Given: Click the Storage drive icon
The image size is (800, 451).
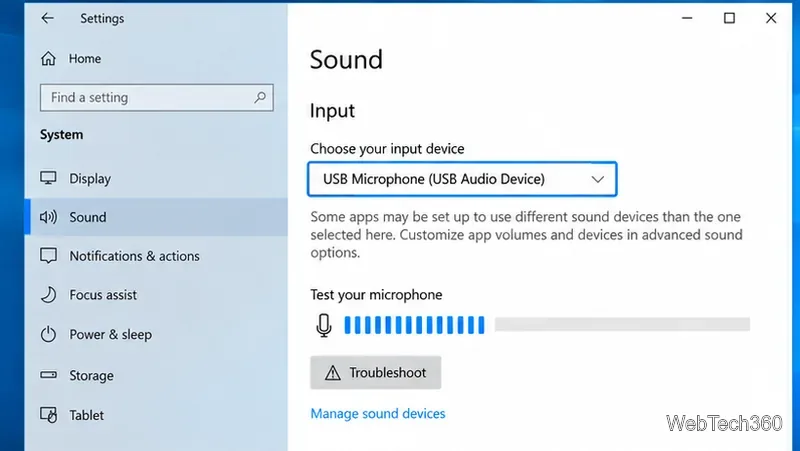Looking at the screenshot, I should (x=48, y=375).
